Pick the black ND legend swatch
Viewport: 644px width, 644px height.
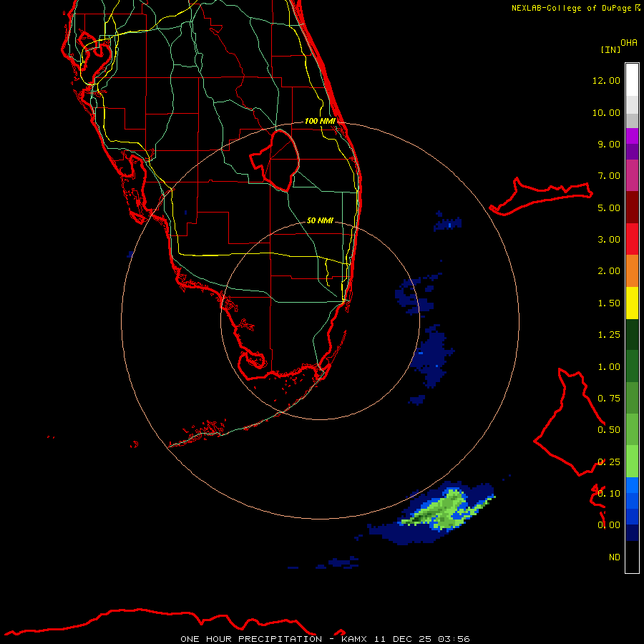tap(632, 557)
